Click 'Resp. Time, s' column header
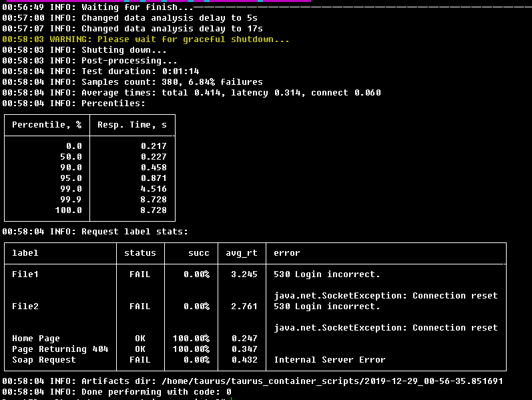Image resolution: width=532 pixels, height=400 pixels. tap(132, 125)
